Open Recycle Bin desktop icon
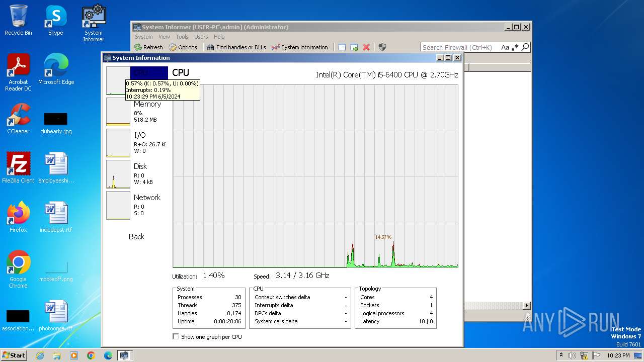The image size is (644, 362). [x=18, y=20]
